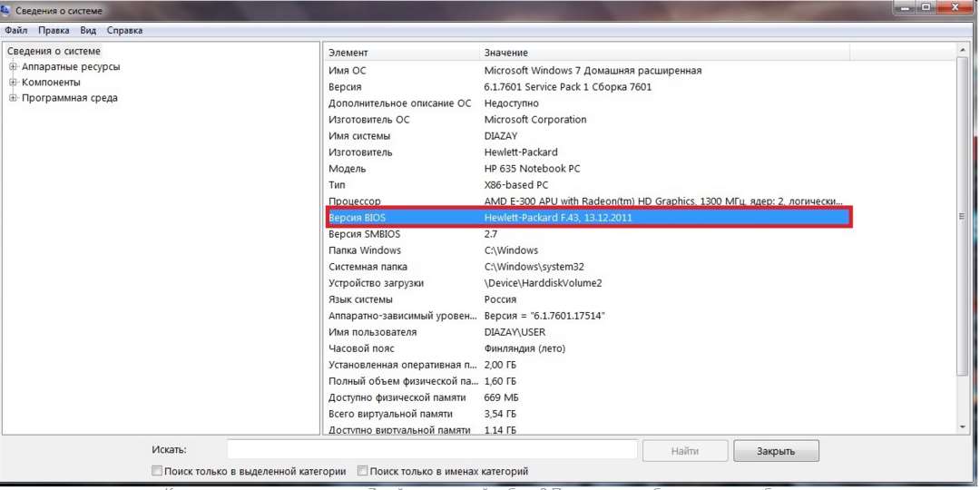Select the Сведения о системе root item
Image resolution: width=980 pixels, height=490 pixels.
[x=54, y=52]
